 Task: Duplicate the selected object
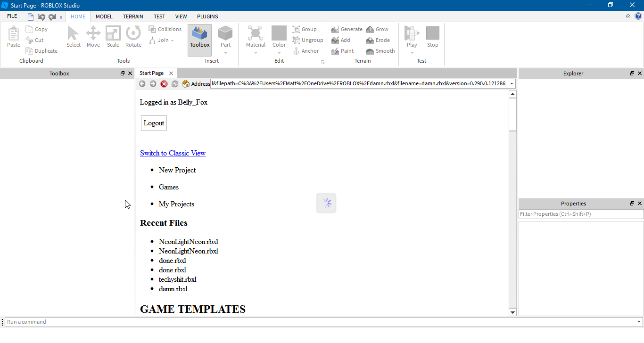(x=41, y=51)
